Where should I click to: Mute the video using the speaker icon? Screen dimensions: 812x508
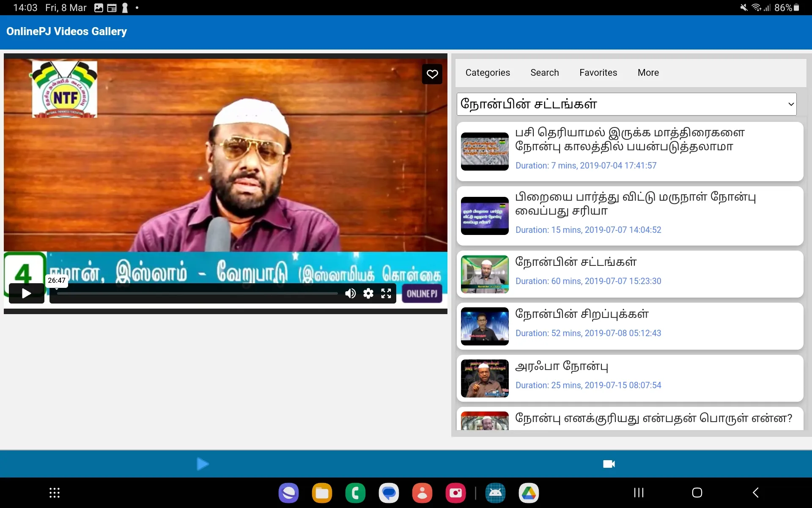pyautogui.click(x=350, y=293)
